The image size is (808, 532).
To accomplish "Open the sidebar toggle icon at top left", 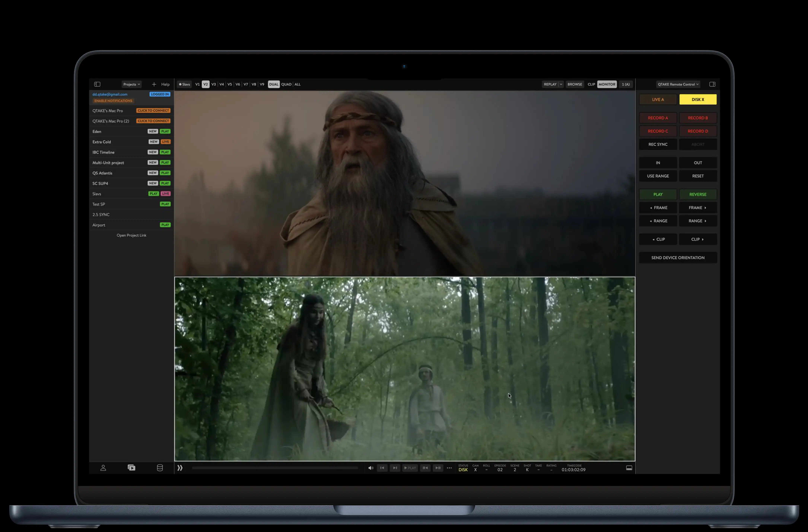I will click(97, 84).
